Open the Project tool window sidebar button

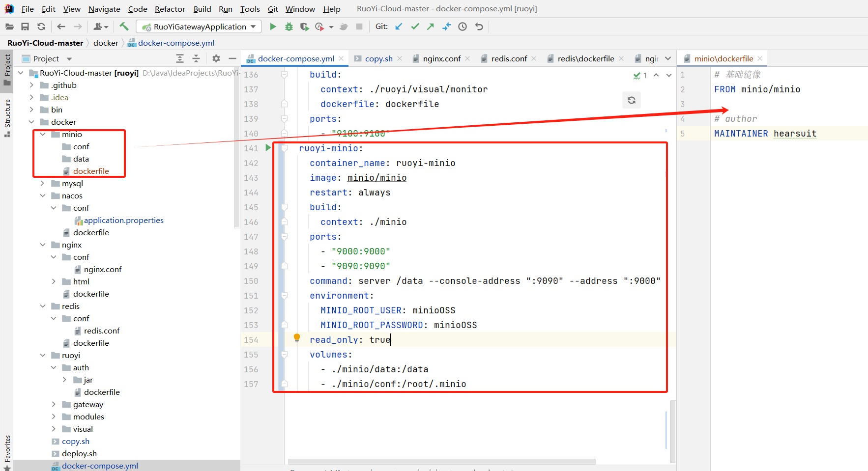(x=7, y=70)
